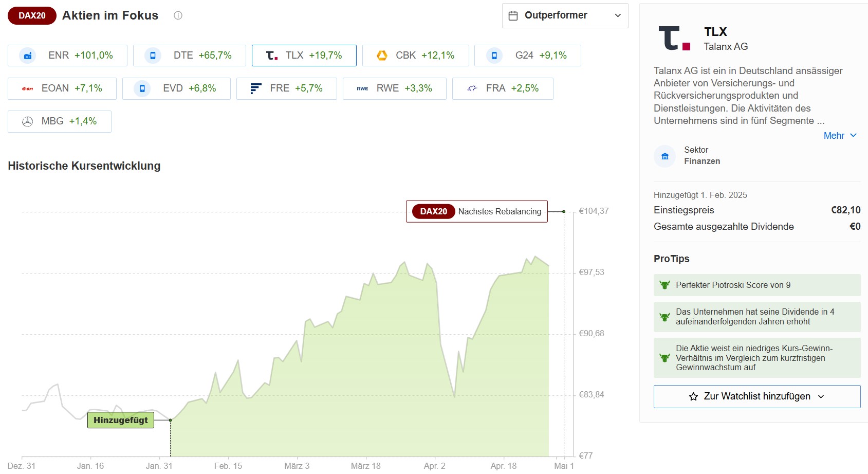Select the ENR +101,0% stock chip

tap(67, 56)
